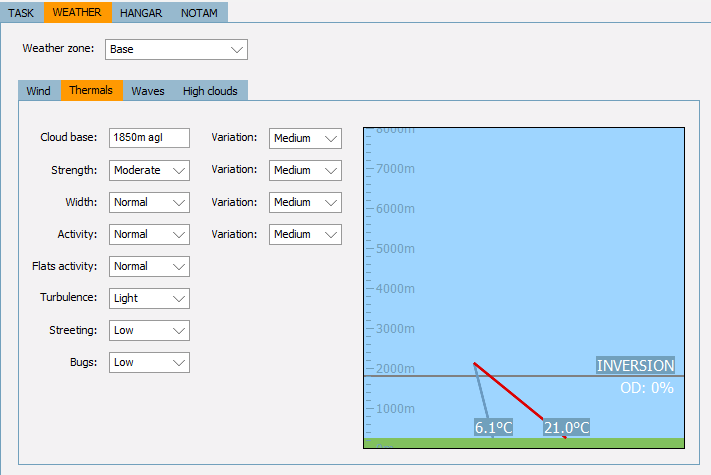
Task: Open the HANGAR tab
Action: point(141,12)
